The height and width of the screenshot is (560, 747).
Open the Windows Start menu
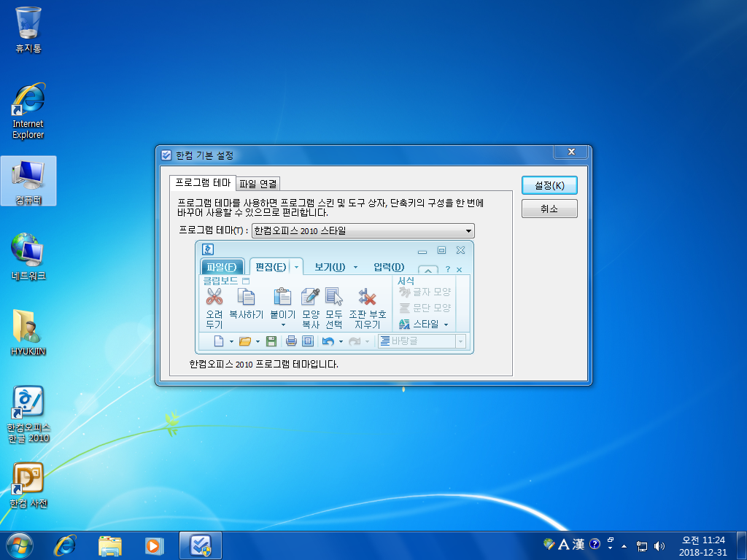(20, 545)
